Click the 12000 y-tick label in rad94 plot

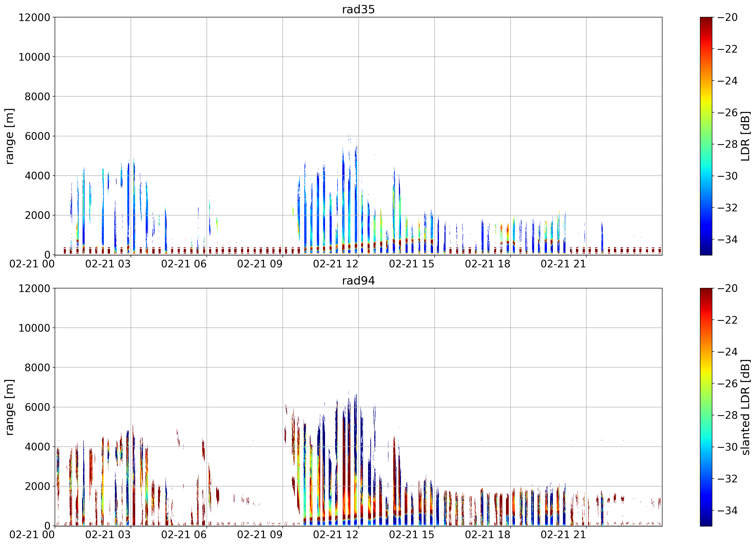[x=34, y=288]
